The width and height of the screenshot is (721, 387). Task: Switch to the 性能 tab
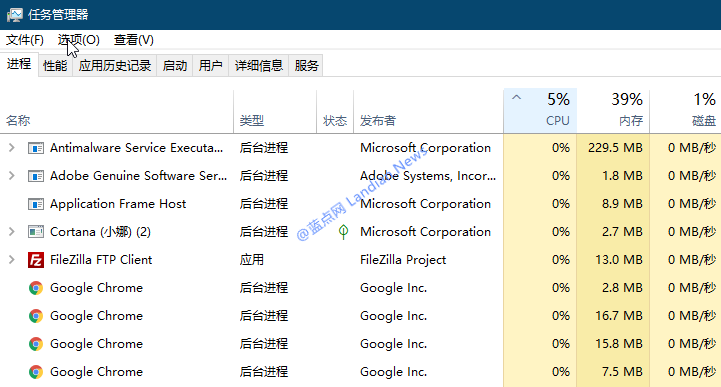click(55, 66)
